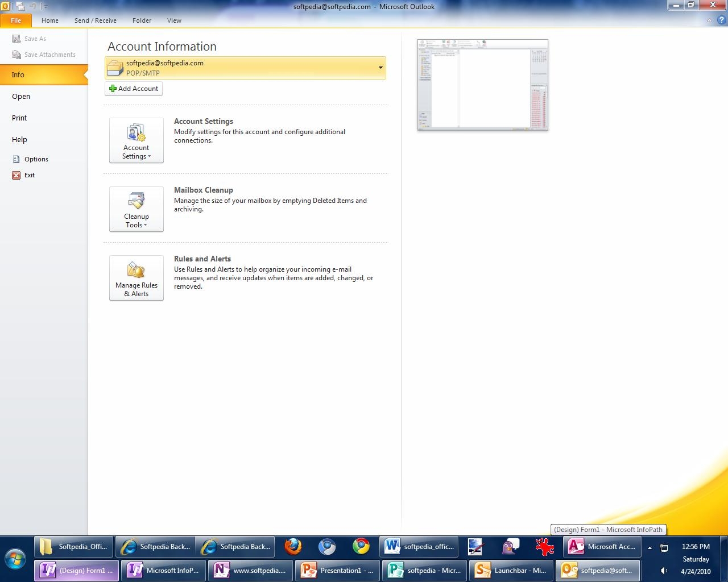Viewport: 728px width, 582px height.
Task: Click the Outlook window preview thumbnail
Action: point(482,85)
